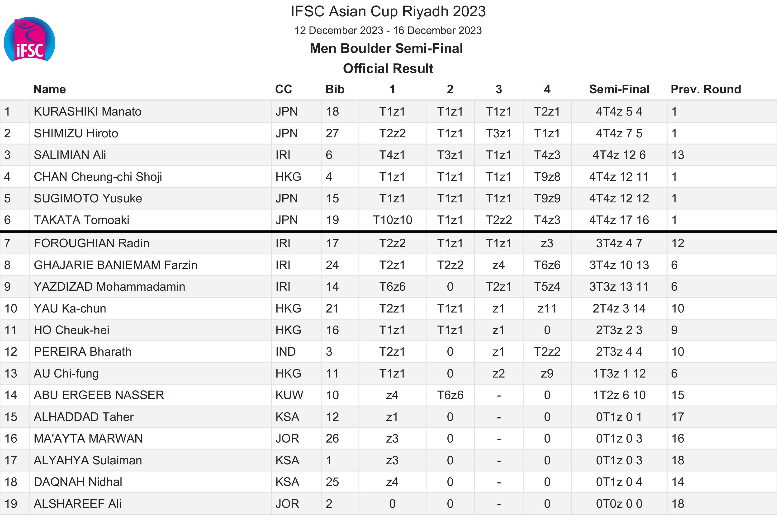Select the KURASHIKI Manato name
Screen dimensions: 777x532
88,111
